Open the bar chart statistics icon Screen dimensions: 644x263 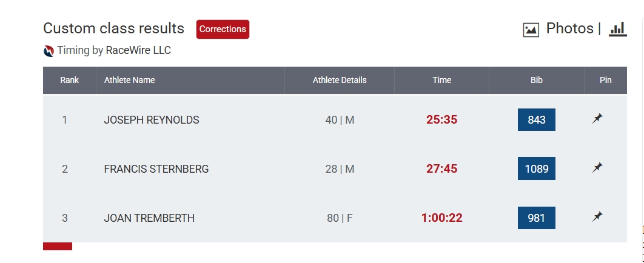click(x=617, y=29)
